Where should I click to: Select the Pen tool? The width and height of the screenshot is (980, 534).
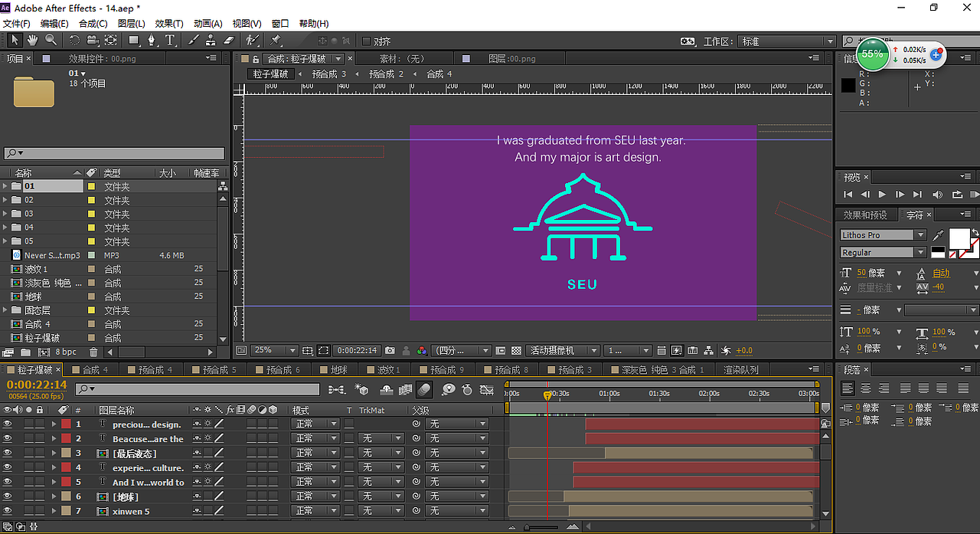click(x=152, y=41)
